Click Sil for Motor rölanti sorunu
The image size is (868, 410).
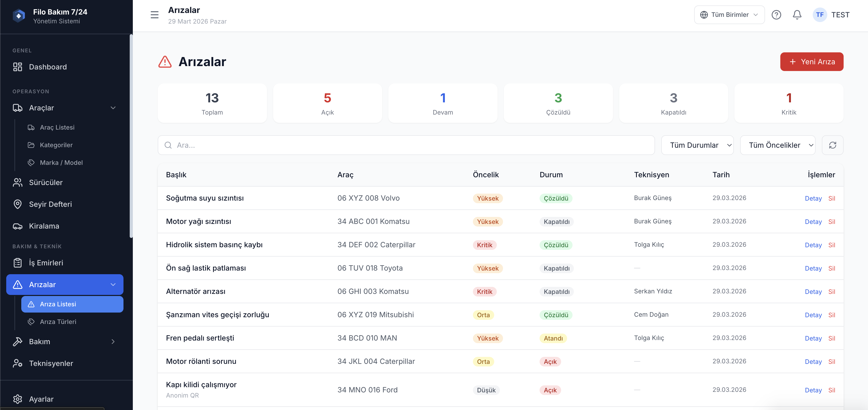[831, 362]
